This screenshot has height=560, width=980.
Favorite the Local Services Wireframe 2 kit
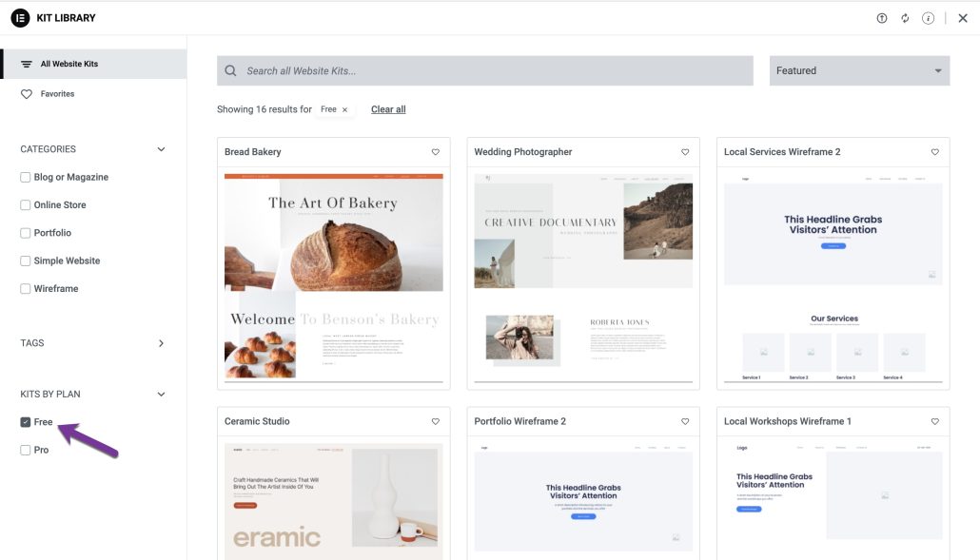[934, 151]
